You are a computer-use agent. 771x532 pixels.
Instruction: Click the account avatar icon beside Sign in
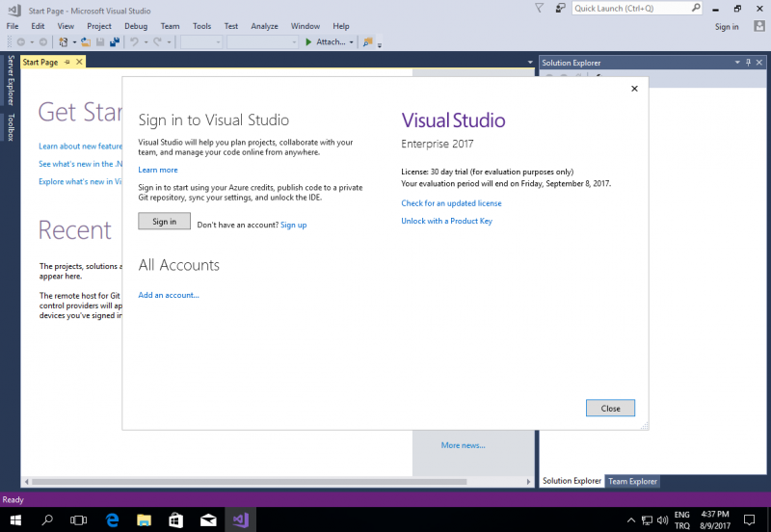coord(759,26)
